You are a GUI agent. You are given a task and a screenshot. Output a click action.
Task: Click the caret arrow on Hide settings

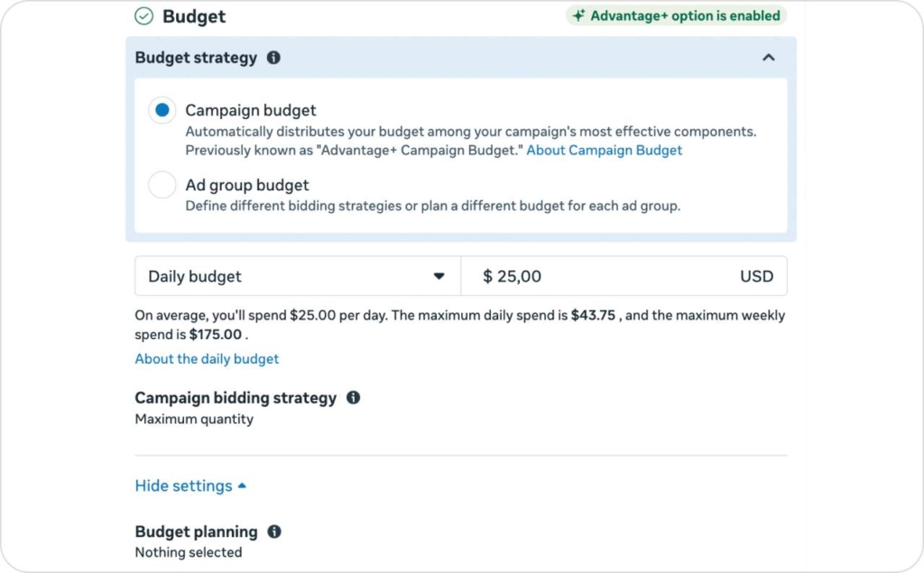click(x=241, y=485)
